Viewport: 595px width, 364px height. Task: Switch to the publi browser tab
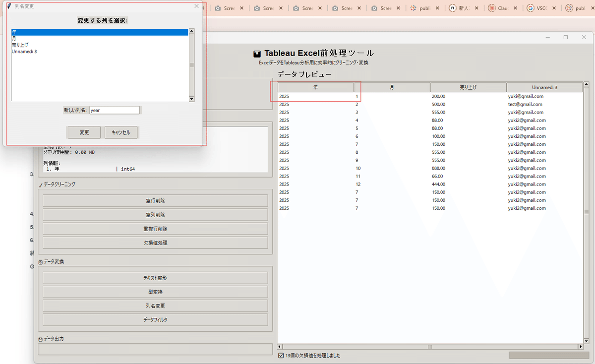[x=425, y=8]
